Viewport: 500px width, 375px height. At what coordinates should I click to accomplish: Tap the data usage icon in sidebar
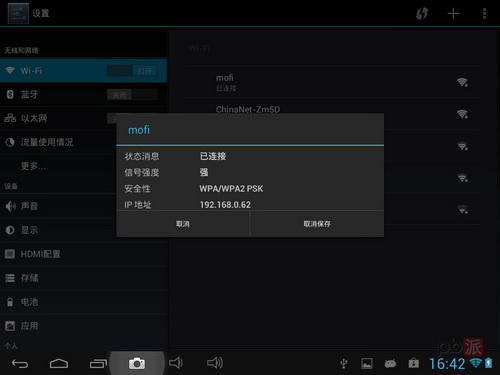click(x=10, y=142)
